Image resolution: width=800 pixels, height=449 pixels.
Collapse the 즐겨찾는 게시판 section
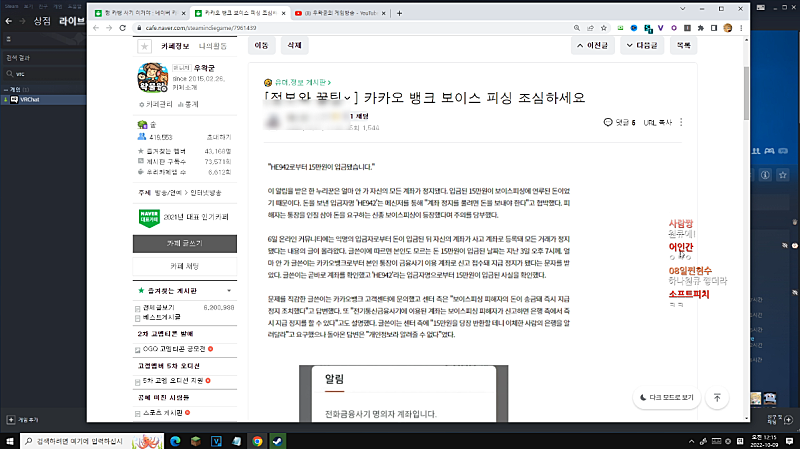(229, 291)
